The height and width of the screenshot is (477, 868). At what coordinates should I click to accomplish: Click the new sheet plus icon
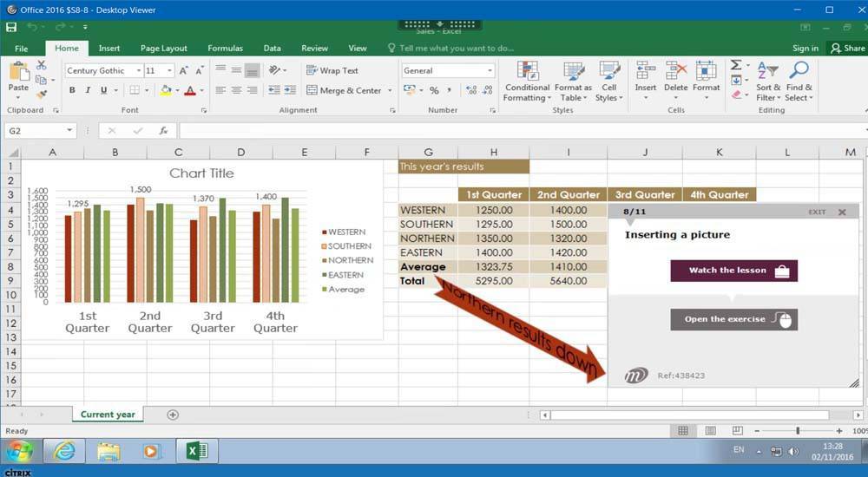click(173, 415)
